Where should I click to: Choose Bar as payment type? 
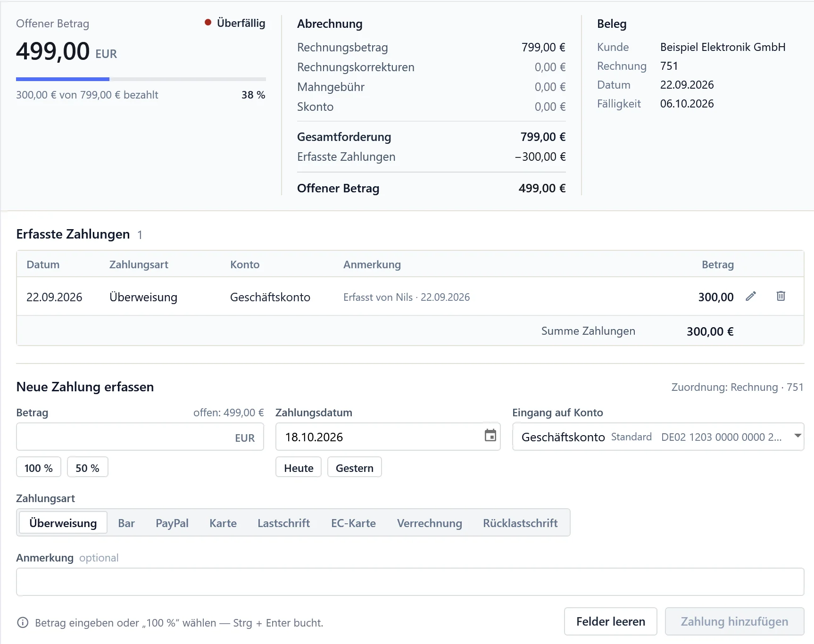(126, 523)
